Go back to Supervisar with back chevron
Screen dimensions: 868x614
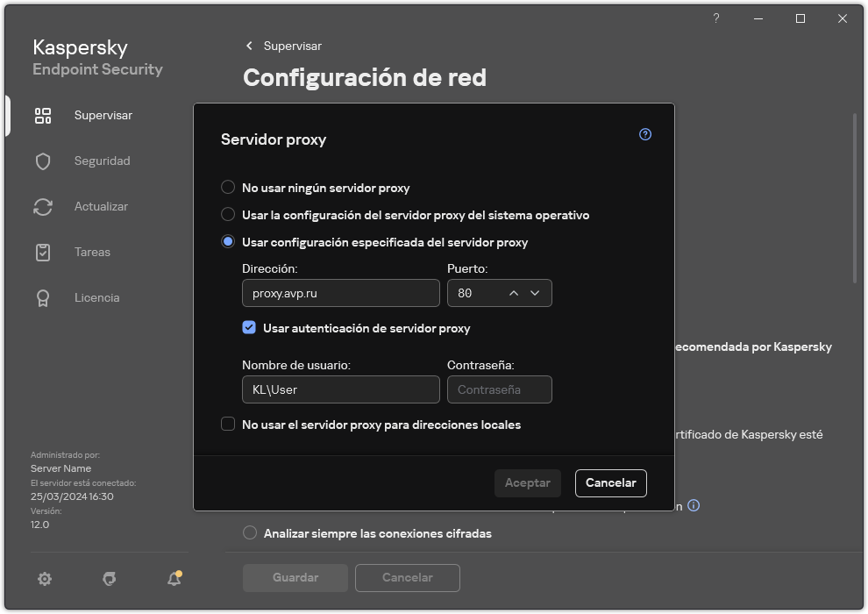tap(248, 46)
